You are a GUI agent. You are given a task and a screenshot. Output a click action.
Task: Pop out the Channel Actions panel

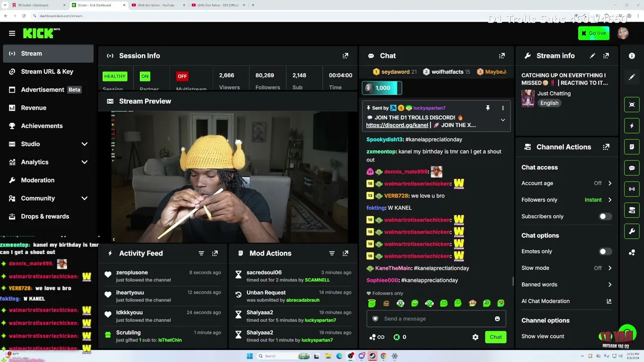coord(606,147)
